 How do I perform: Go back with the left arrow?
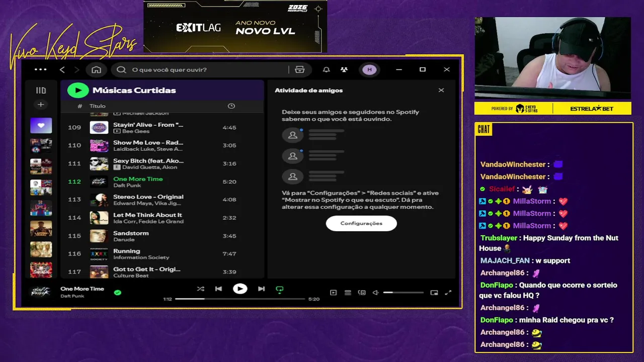[x=62, y=69]
